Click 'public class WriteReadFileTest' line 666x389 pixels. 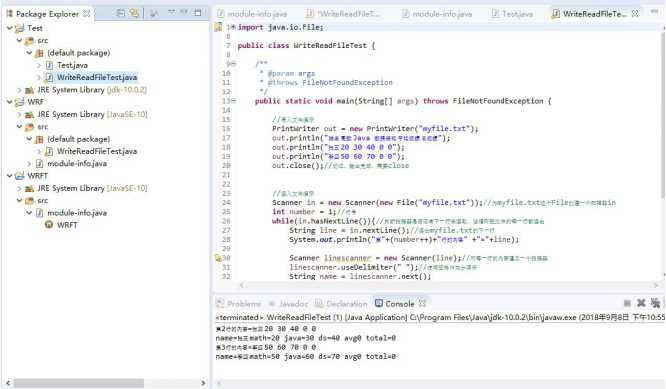tap(306, 45)
